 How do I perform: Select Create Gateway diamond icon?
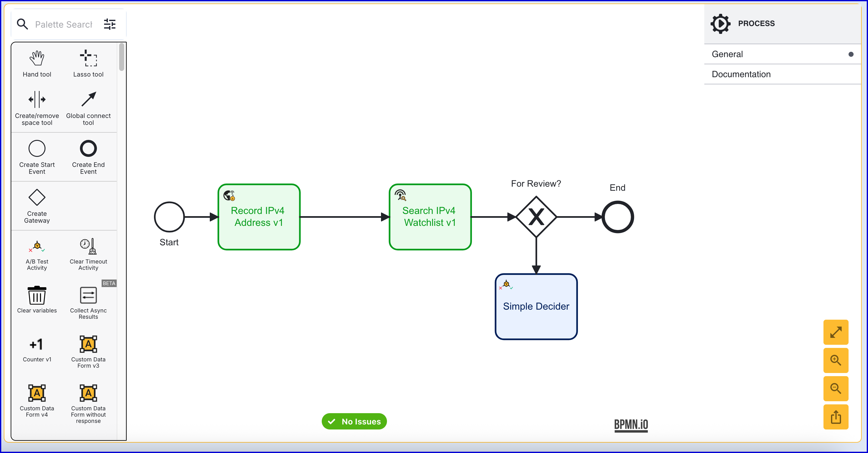[37, 198]
